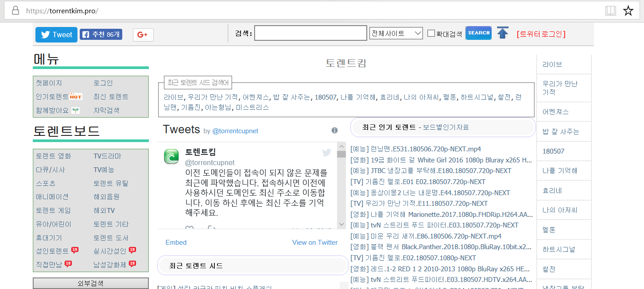This screenshot has width=644, height=289.
Task: Open 최신 토렌트 menu item
Action: [x=111, y=96]
